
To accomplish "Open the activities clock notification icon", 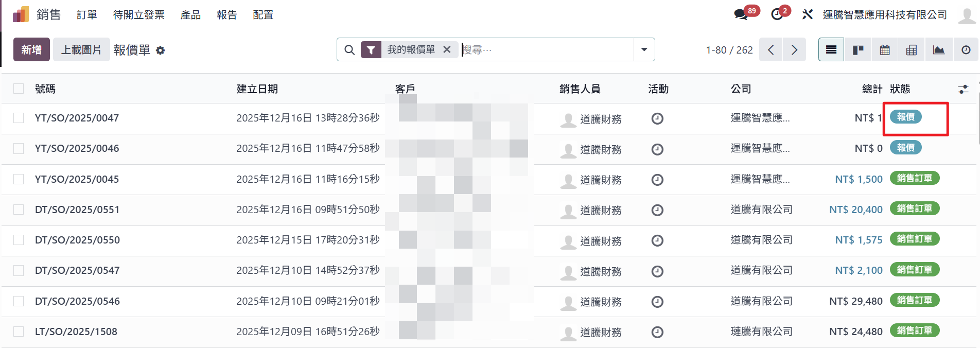I will tap(777, 14).
